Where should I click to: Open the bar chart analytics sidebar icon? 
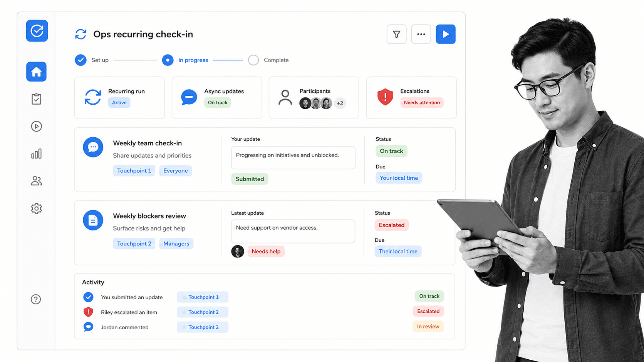pyautogui.click(x=37, y=154)
